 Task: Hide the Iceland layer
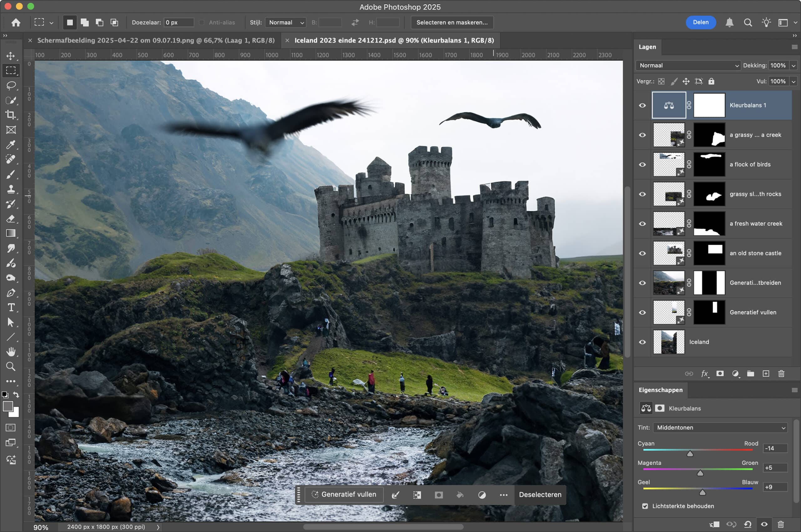coord(642,342)
